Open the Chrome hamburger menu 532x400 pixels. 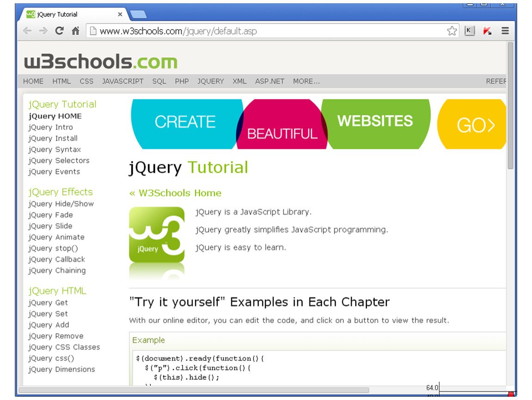pos(505,31)
